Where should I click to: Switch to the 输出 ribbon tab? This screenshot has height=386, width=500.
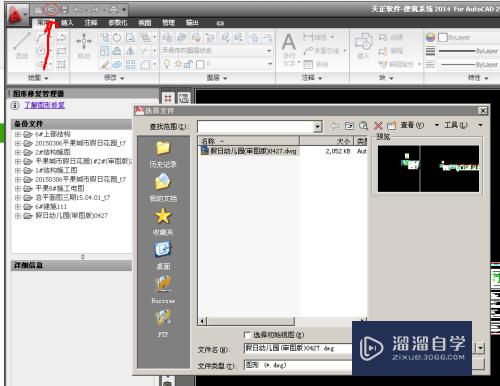(192, 23)
